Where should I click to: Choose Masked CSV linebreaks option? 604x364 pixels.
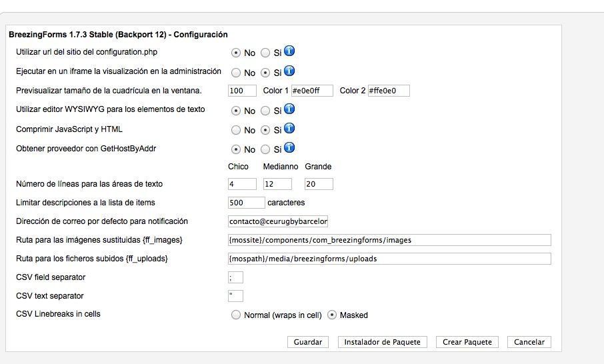pos(331,315)
